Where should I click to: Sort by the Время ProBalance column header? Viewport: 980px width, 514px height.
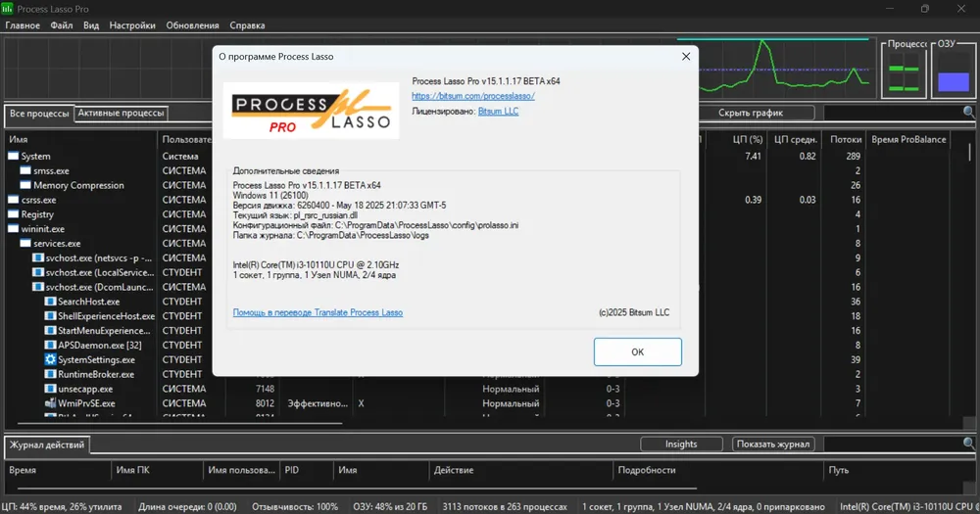(x=908, y=139)
